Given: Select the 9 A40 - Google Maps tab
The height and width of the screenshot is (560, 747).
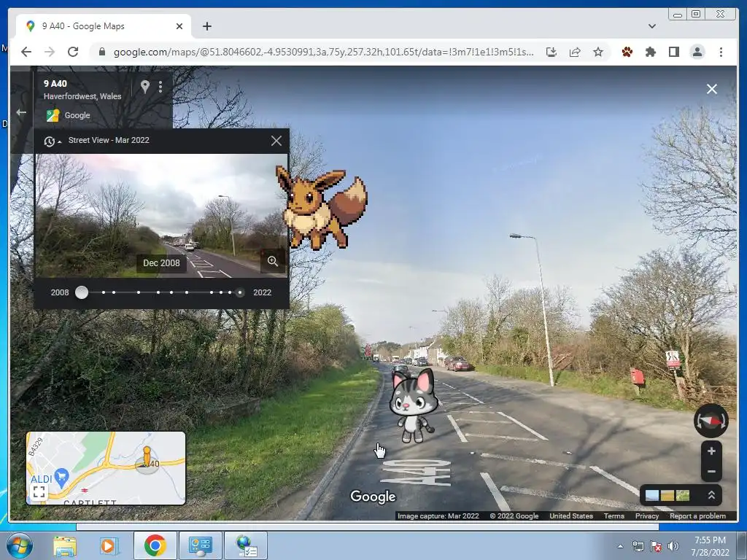Looking at the screenshot, I should click(104, 26).
